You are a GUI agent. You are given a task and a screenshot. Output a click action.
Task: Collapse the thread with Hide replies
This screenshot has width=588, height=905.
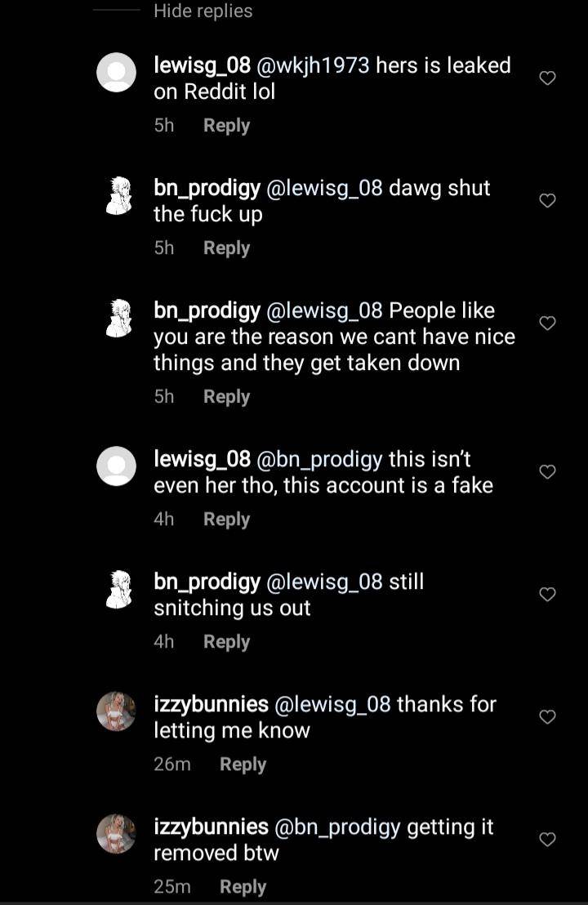[203, 11]
